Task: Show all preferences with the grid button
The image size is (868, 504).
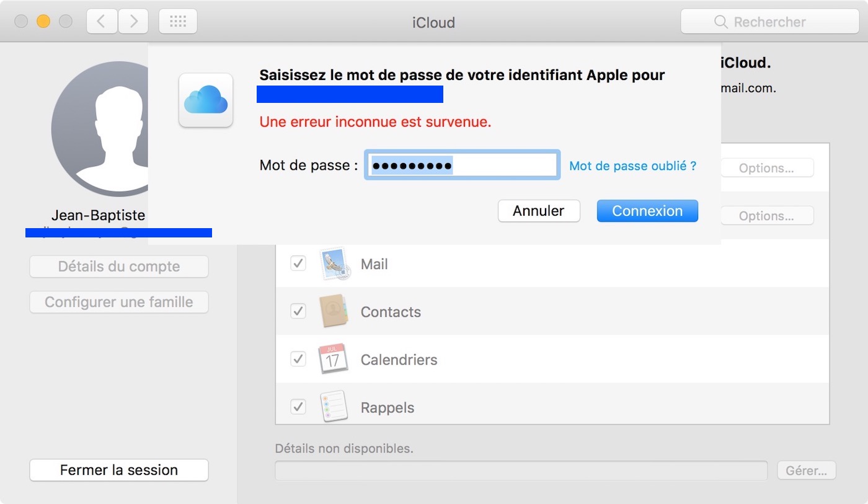Action: point(178,22)
